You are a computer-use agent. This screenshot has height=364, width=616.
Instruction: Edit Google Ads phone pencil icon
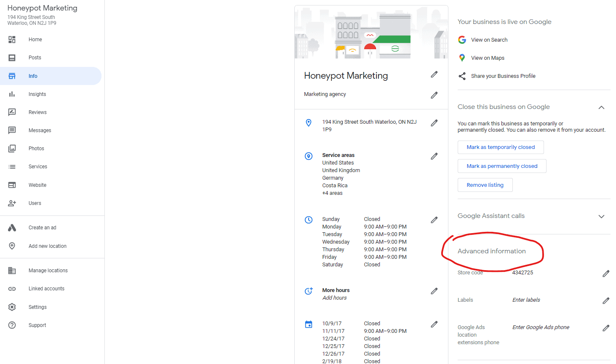pos(606,328)
